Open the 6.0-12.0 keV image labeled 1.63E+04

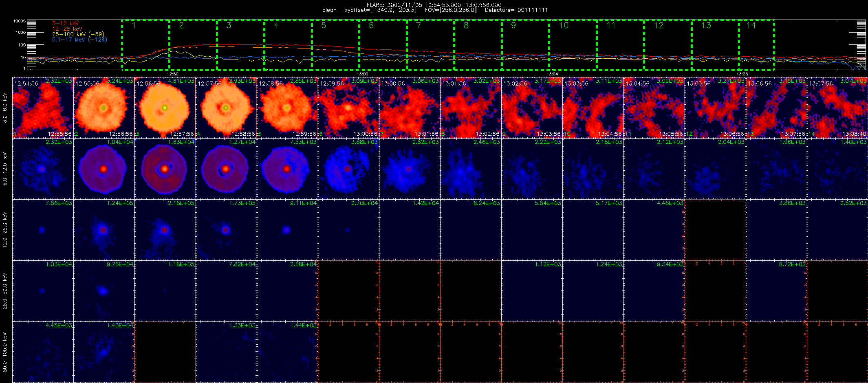(x=165, y=169)
